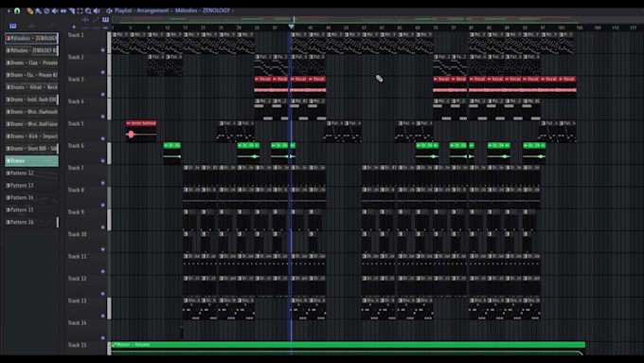Select the first drum pattern clip on Track 7

(x=192, y=175)
